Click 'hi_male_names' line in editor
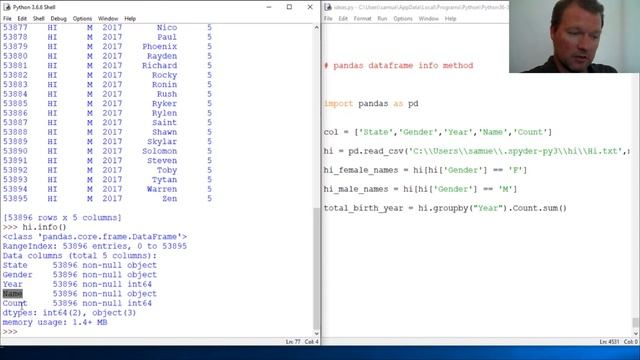Screen dimensions: 640x360 point(420,189)
